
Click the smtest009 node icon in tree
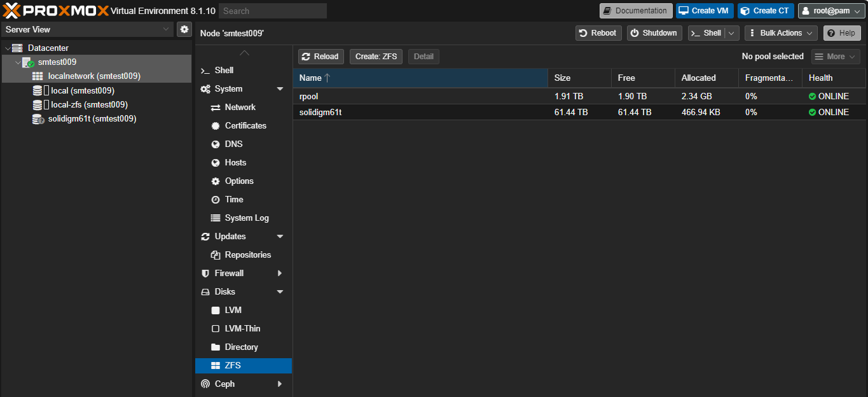[27, 62]
